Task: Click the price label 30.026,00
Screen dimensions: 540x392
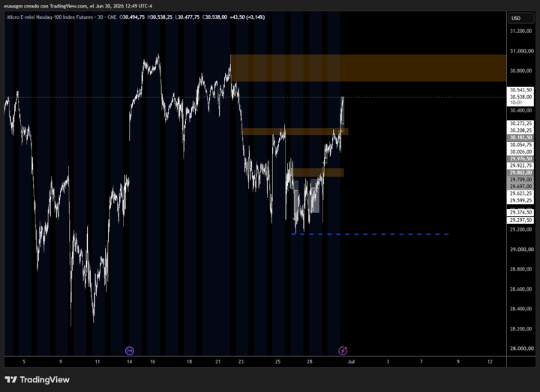Action: tap(520, 151)
